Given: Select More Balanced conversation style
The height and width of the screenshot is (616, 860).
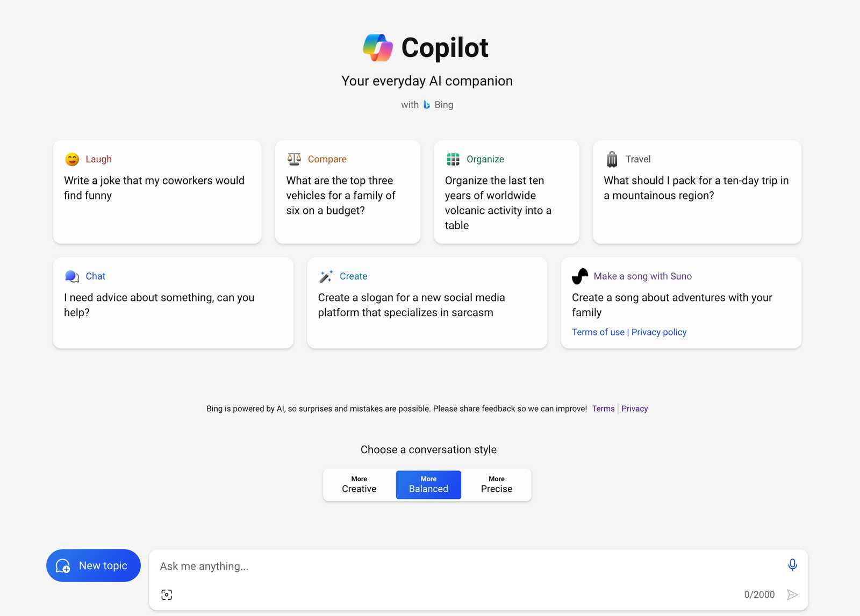Looking at the screenshot, I should (428, 484).
